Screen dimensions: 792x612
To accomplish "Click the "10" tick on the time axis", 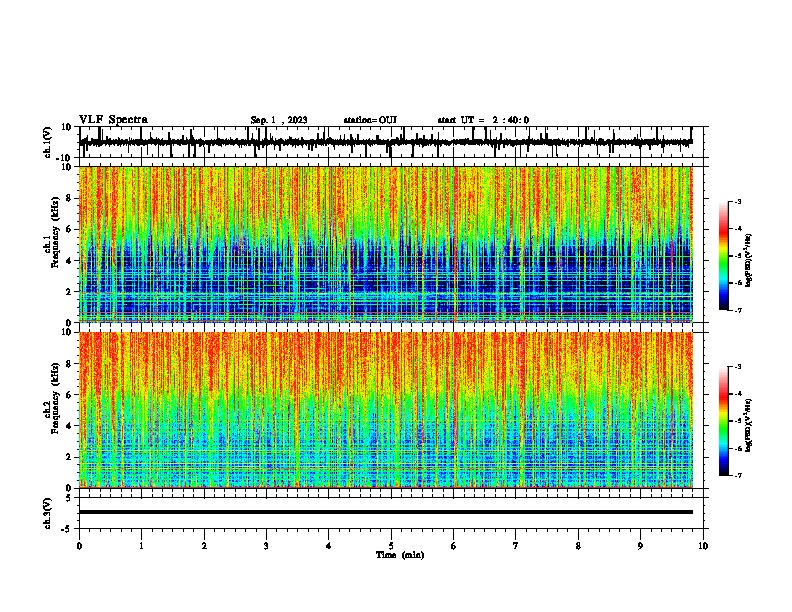I will (x=703, y=546).
